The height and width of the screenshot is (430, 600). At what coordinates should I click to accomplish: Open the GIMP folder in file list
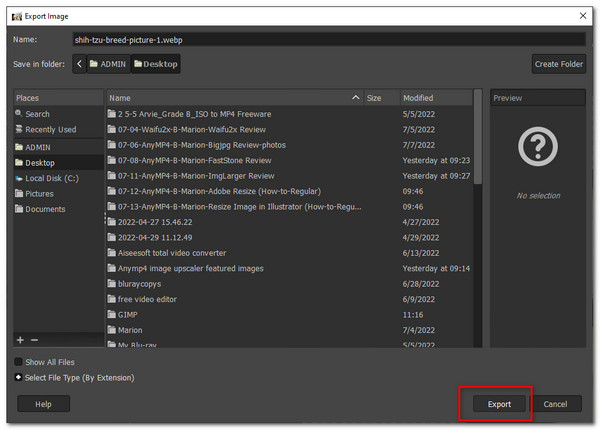click(127, 314)
